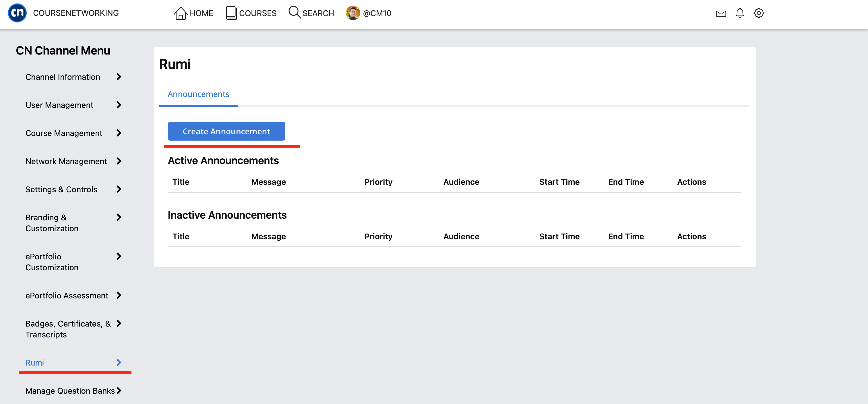This screenshot has height=404, width=868.
Task: Expand ePortfolio Customization chevron
Action: (119, 257)
